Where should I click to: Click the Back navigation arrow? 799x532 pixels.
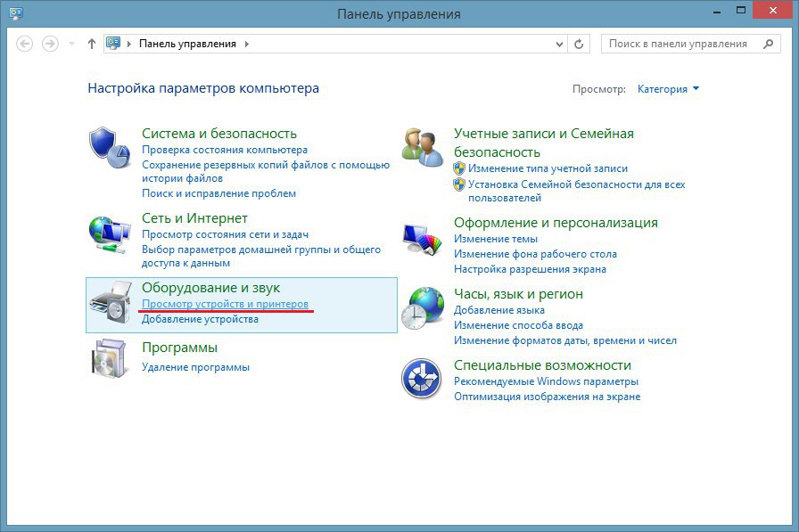pos(24,44)
